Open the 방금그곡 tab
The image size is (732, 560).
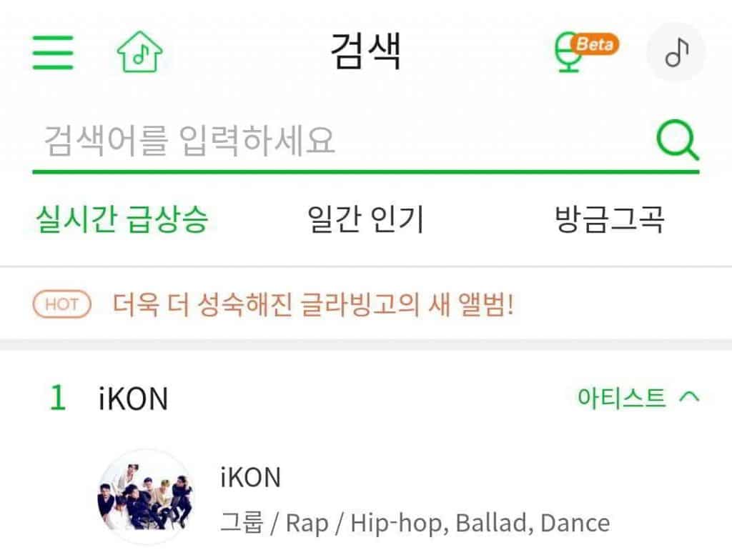point(609,219)
